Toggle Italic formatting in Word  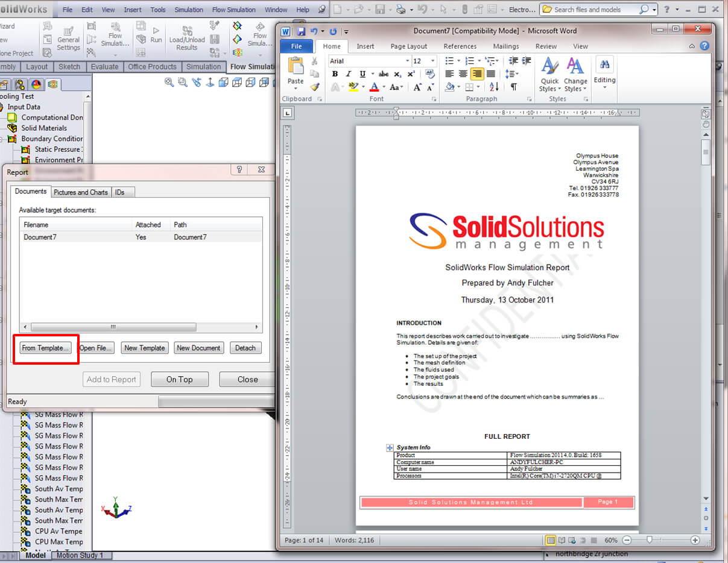(349, 74)
